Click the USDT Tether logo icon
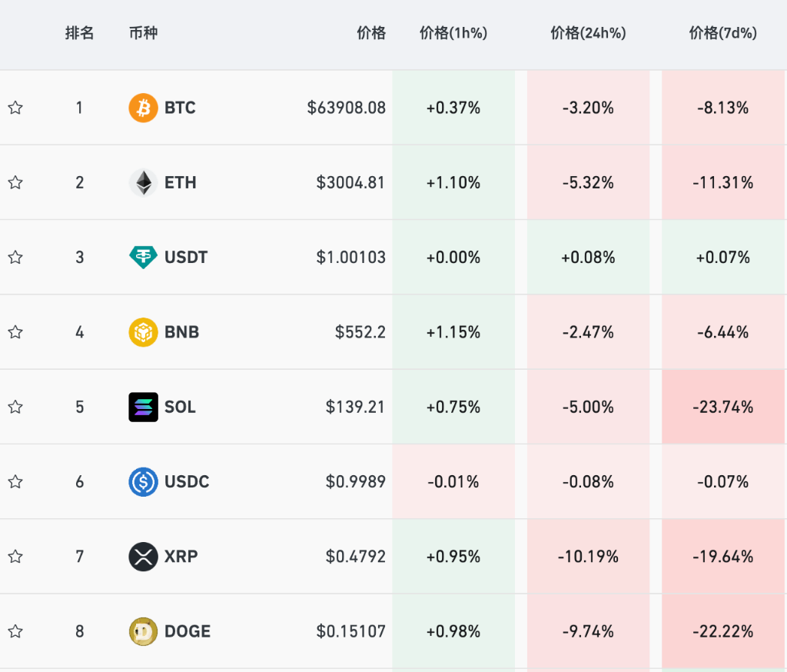The height and width of the screenshot is (672, 787). (x=142, y=257)
